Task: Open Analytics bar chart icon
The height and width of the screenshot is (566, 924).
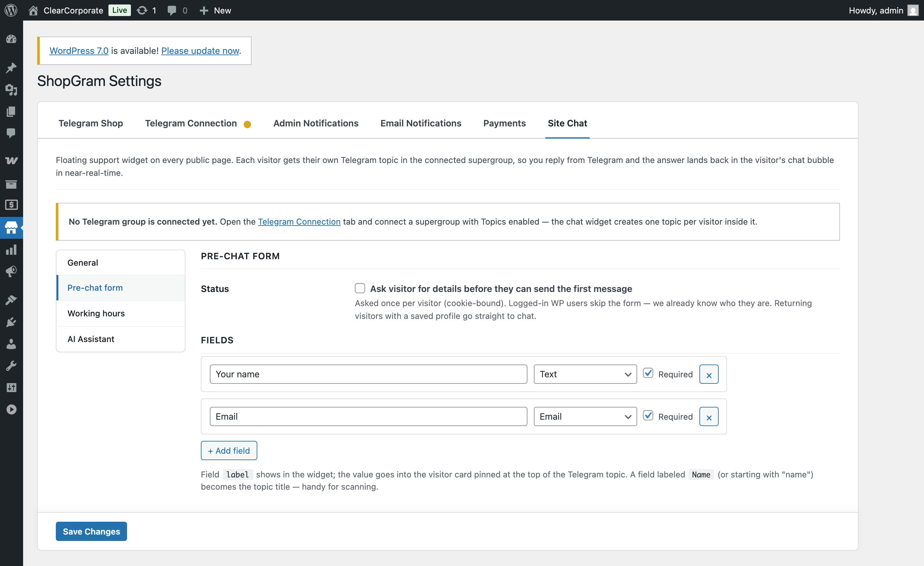Action: [x=11, y=250]
